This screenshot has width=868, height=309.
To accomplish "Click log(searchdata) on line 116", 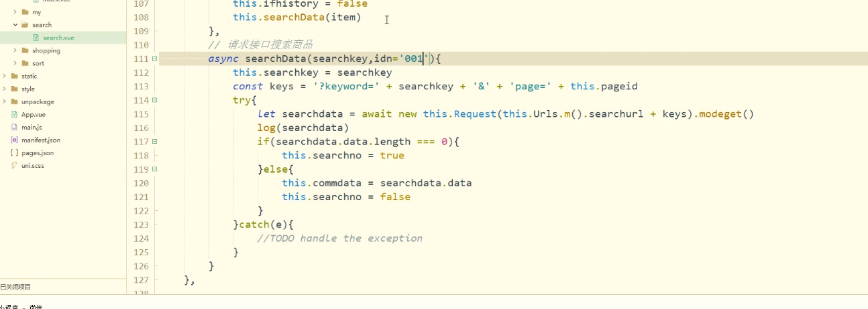I will pyautogui.click(x=303, y=128).
